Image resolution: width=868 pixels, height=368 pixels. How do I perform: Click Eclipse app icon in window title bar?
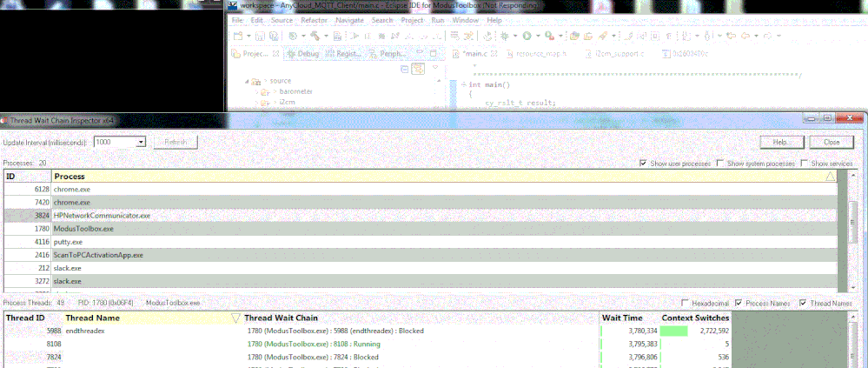233,5
